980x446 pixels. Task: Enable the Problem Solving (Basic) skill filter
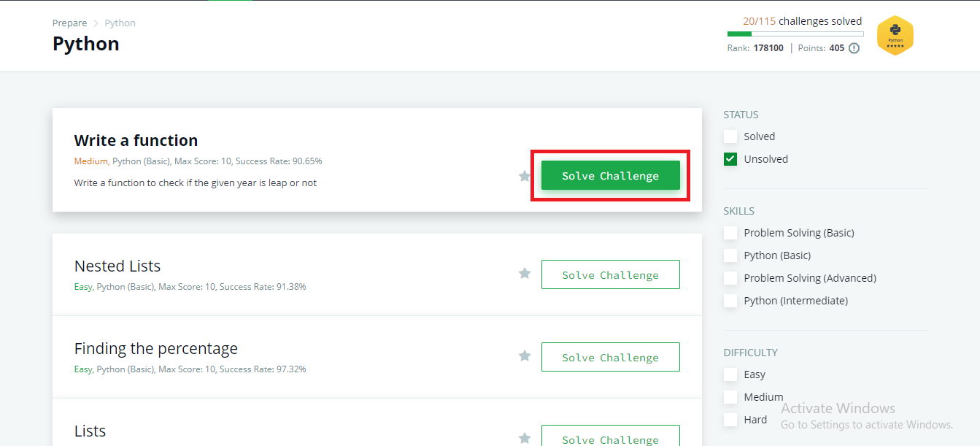click(x=730, y=233)
